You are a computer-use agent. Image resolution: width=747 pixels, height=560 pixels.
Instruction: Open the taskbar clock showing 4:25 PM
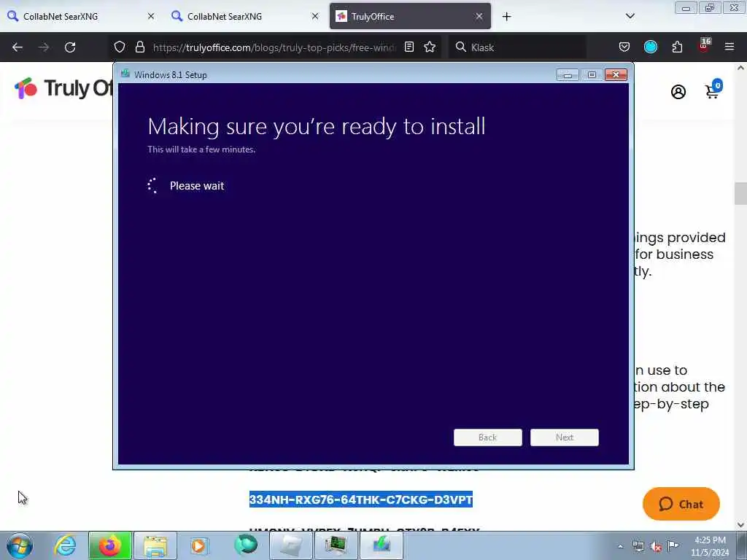710,546
